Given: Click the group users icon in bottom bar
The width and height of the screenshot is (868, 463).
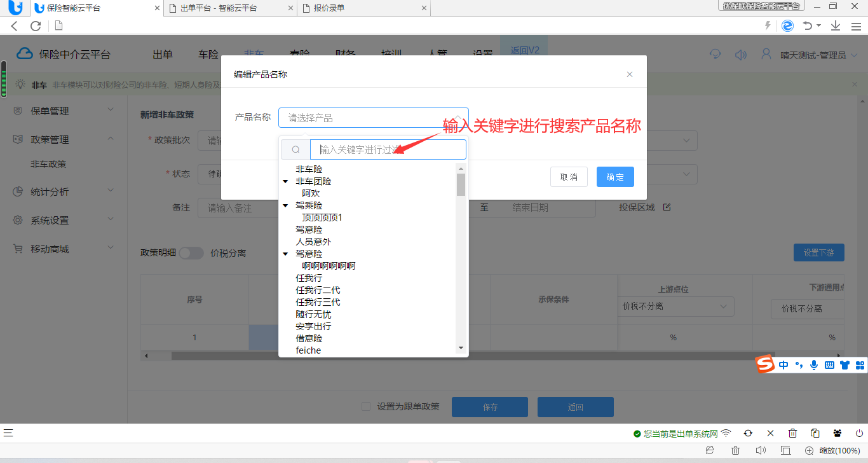Looking at the screenshot, I should pos(837,433).
